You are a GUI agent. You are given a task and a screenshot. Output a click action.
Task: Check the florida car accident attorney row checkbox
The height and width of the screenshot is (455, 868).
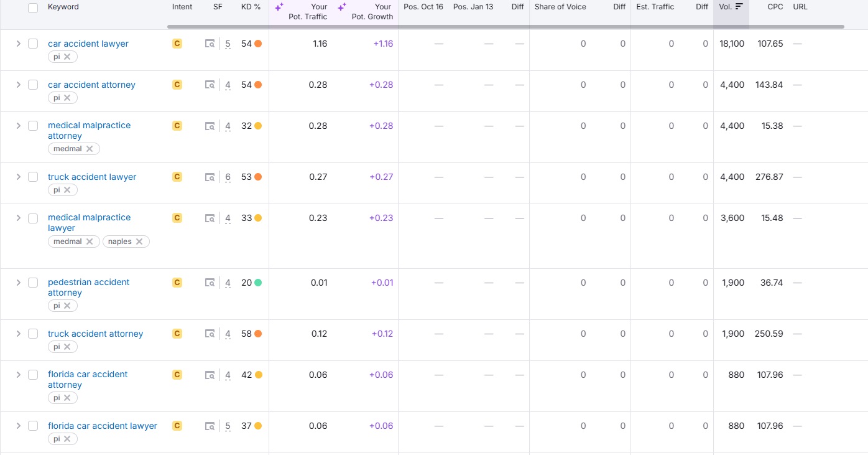33,375
